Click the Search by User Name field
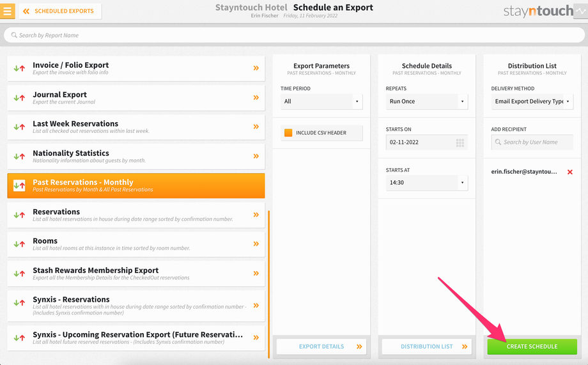This screenshot has width=588, height=365. pos(532,142)
